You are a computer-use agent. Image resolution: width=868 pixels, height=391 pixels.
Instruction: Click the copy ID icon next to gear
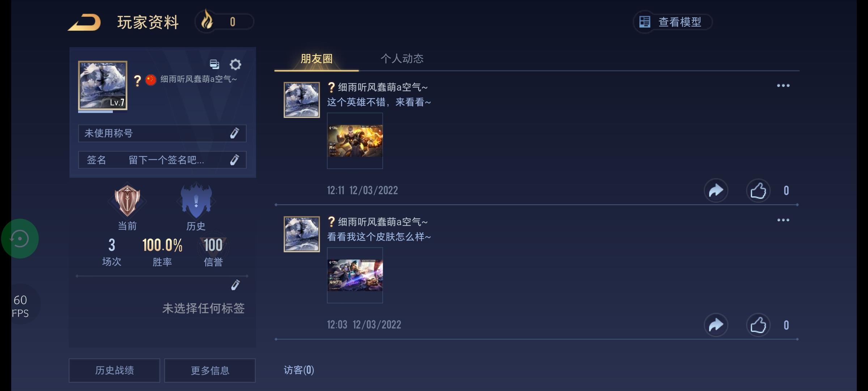point(214,64)
